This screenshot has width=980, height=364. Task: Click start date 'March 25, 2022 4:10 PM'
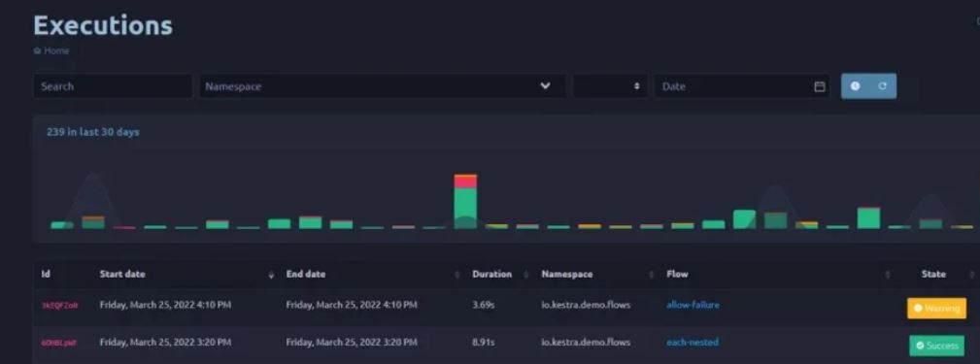click(x=165, y=305)
